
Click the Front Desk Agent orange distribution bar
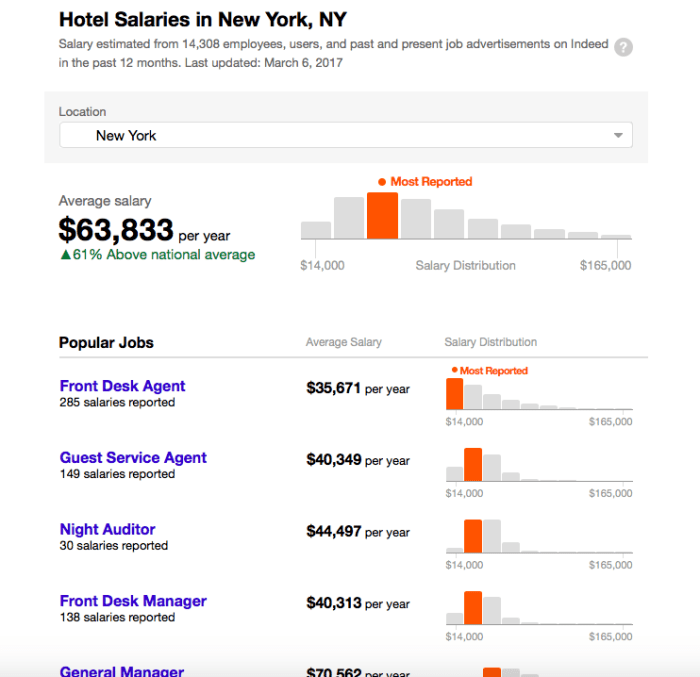pos(454,393)
